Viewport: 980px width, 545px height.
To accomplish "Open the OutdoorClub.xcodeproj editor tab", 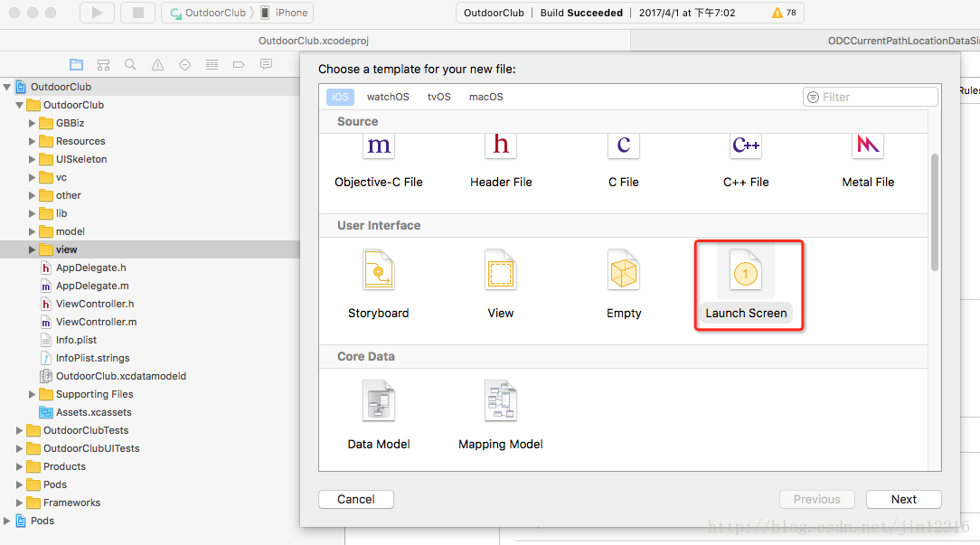I will click(314, 41).
